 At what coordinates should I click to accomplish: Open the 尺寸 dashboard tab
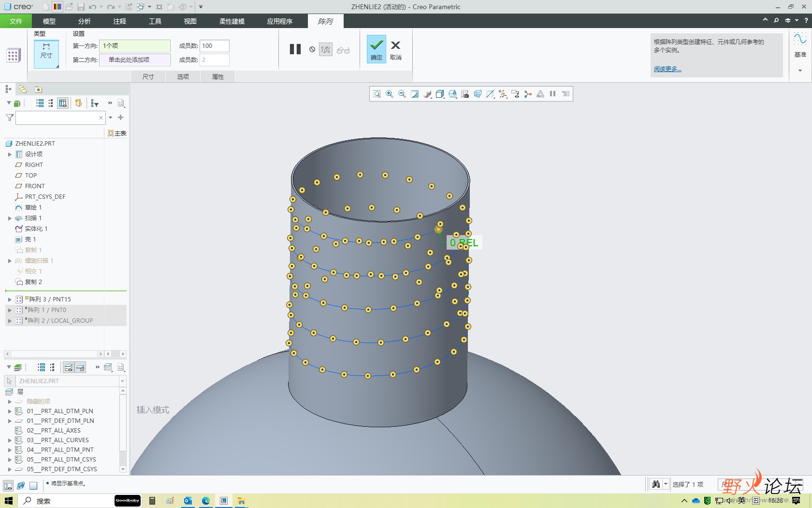tap(148, 76)
